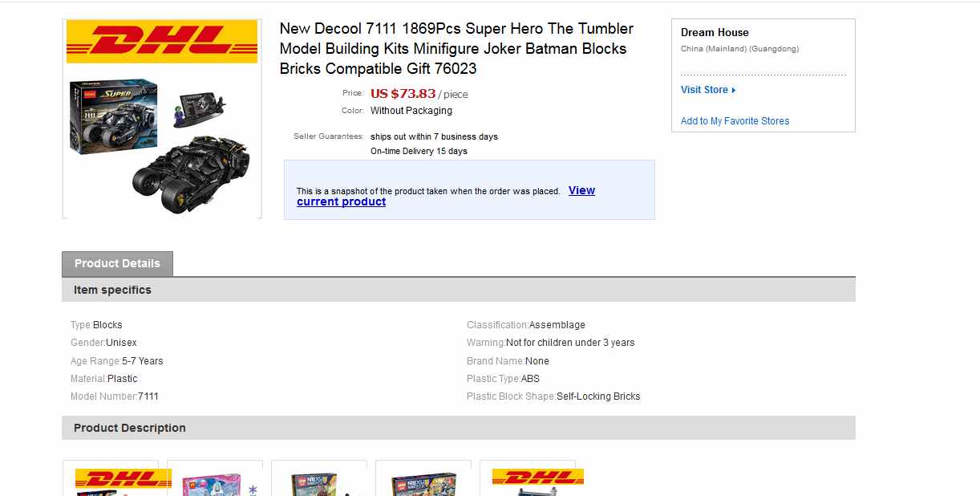
Task: Click the Dream House store name
Action: (x=715, y=32)
